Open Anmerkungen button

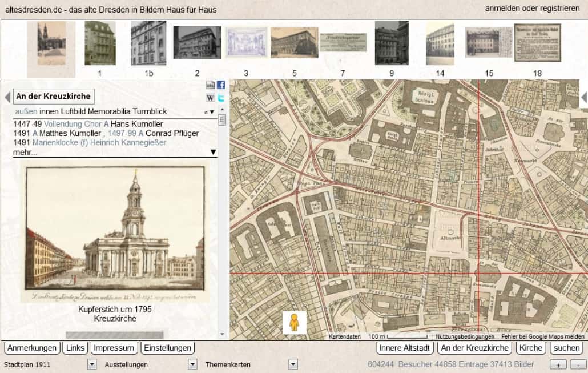[32, 348]
